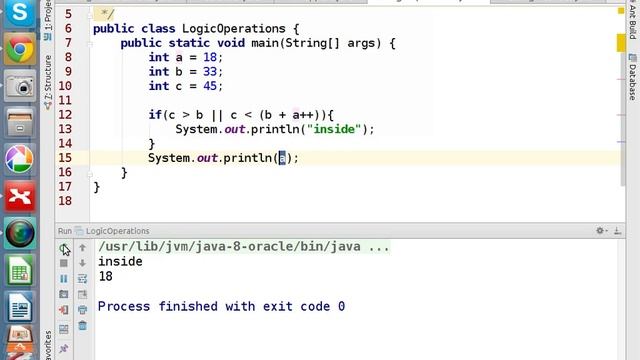Image resolution: width=640 pixels, height=360 pixels.
Task: Rerun the LogicOperations program
Action: click(x=64, y=247)
